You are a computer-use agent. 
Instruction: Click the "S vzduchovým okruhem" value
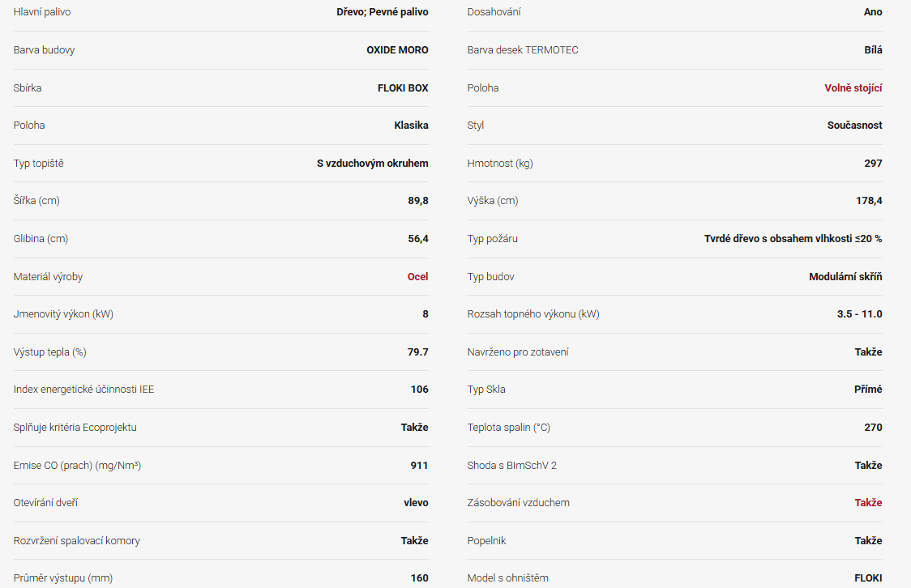pos(372,163)
